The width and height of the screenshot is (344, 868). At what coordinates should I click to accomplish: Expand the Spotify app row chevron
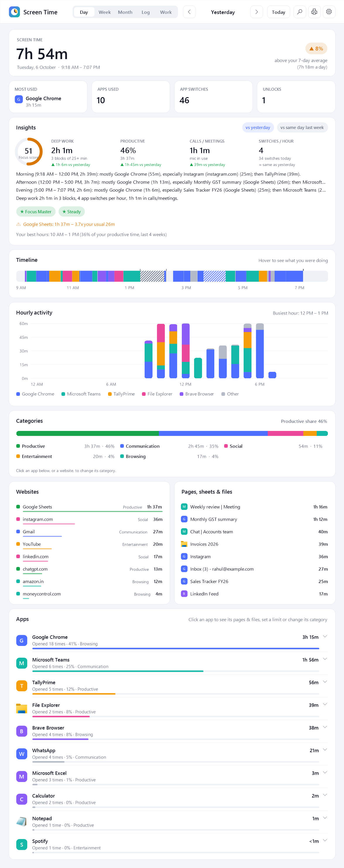325,840
